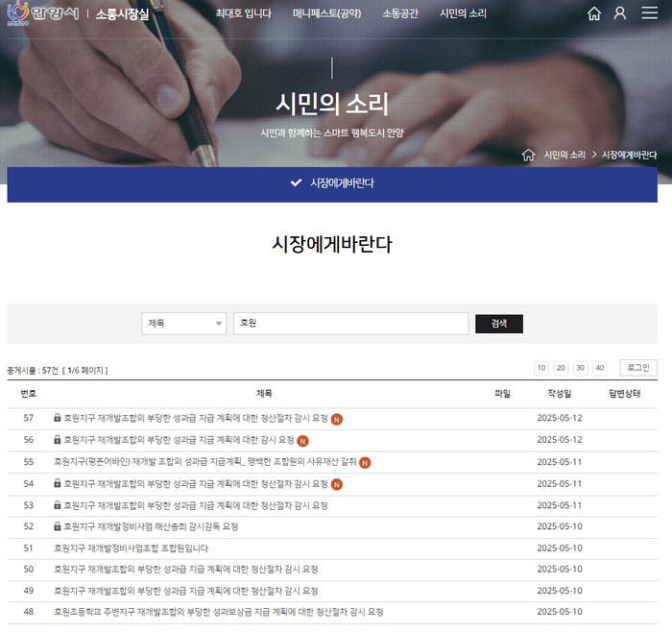This screenshot has width=672, height=632.
Task: Open the 매니페스토(공약) menu
Action: tap(326, 13)
